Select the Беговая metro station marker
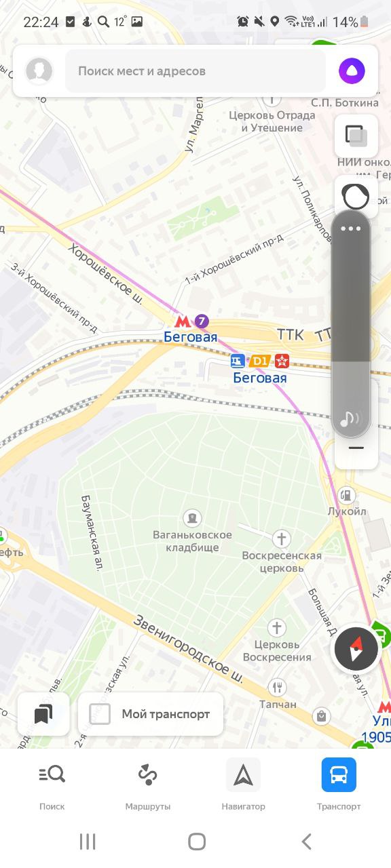 [183, 321]
